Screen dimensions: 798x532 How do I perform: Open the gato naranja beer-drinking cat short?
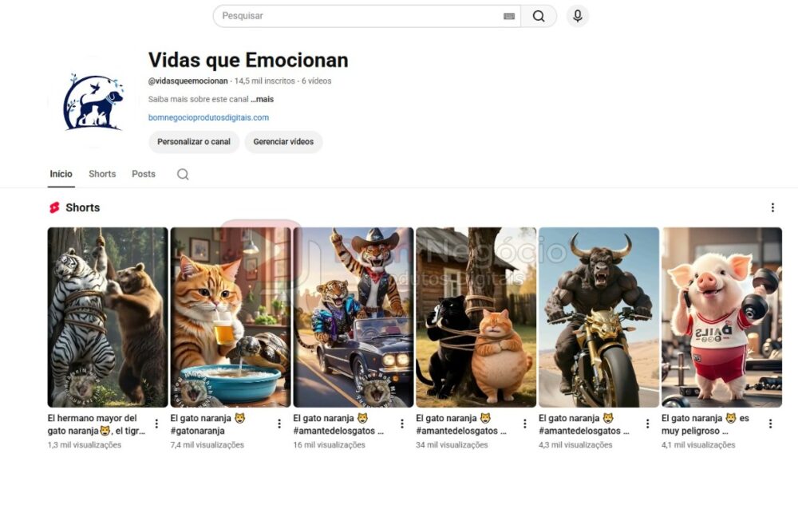(x=230, y=315)
